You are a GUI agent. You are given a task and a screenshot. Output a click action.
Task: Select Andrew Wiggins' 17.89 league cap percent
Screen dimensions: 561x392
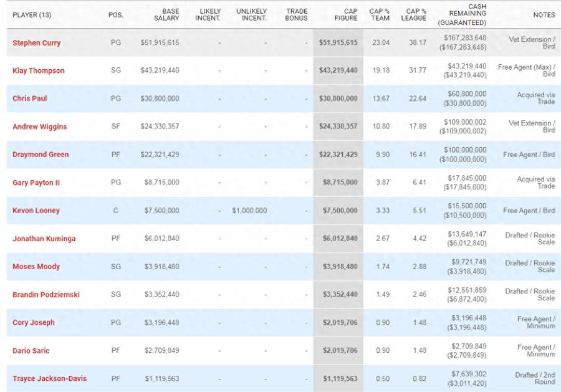418,127
